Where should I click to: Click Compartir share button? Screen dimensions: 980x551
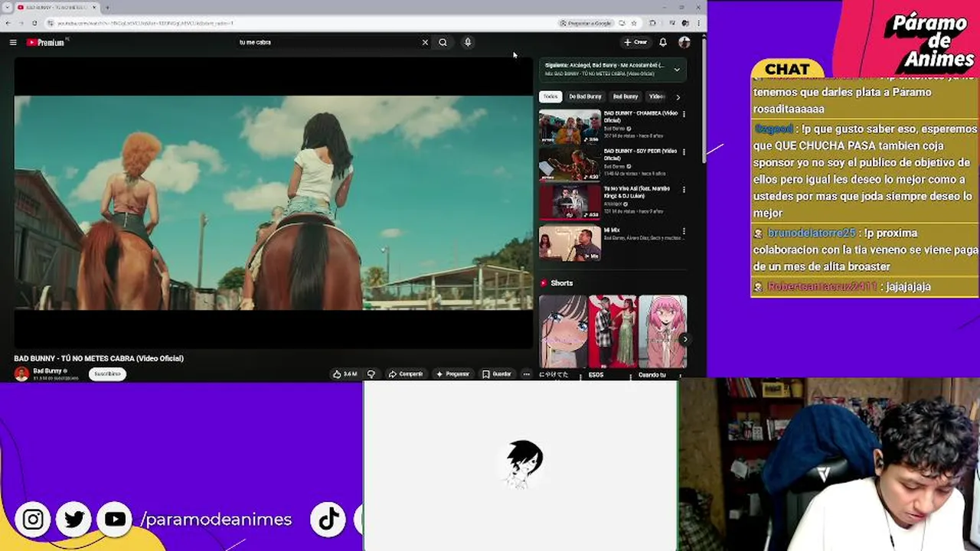coord(406,374)
